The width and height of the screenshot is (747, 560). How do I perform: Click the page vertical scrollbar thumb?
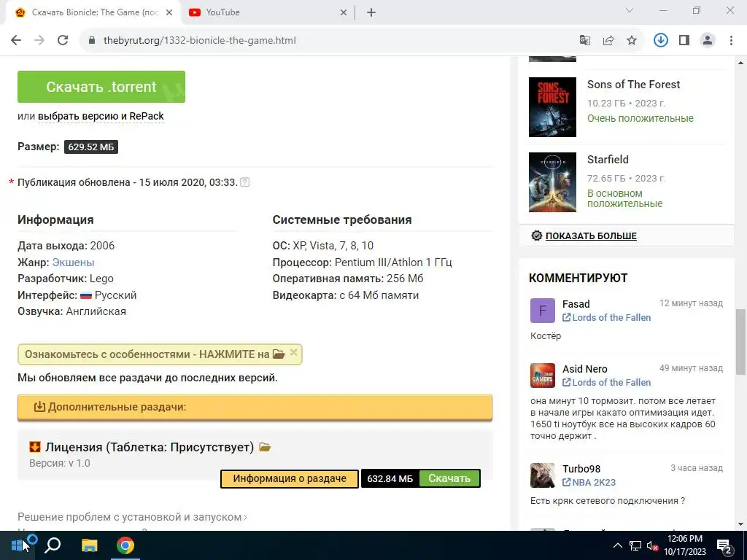(x=741, y=342)
